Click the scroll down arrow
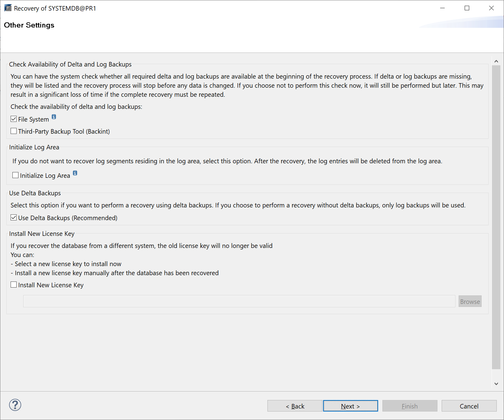 coord(496,384)
